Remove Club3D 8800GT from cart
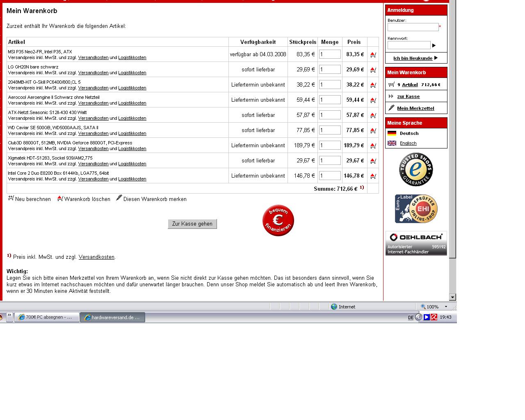 click(373, 146)
